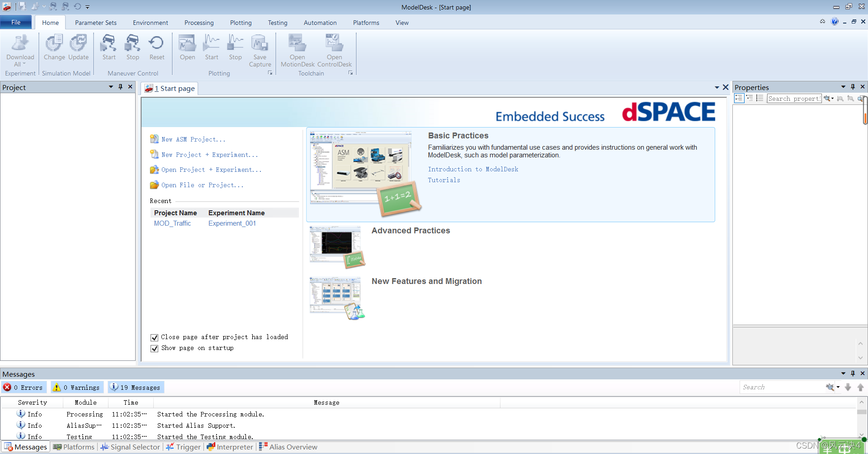This screenshot has width=868, height=454.
Task: Switch to Processing ribbon tab
Action: point(199,23)
